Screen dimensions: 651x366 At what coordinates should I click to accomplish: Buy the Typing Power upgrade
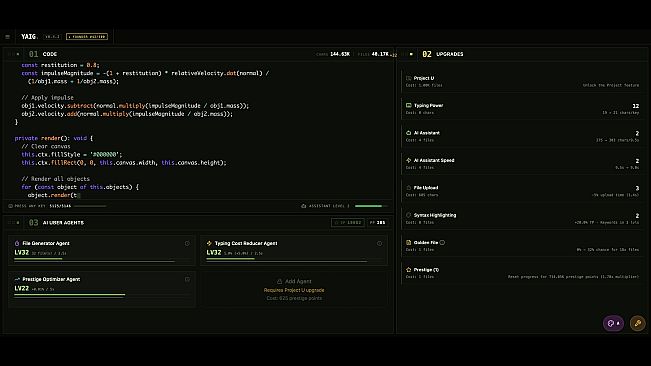tap(522, 109)
